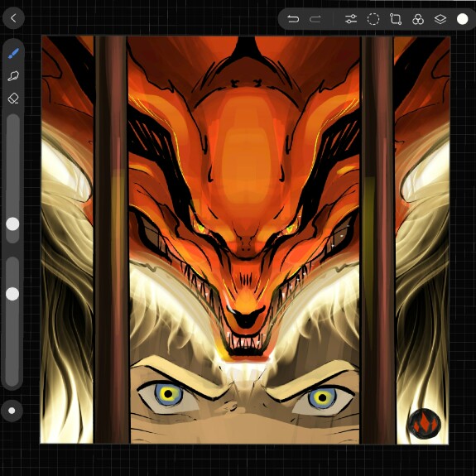Select the smudge tool

pos(13,76)
